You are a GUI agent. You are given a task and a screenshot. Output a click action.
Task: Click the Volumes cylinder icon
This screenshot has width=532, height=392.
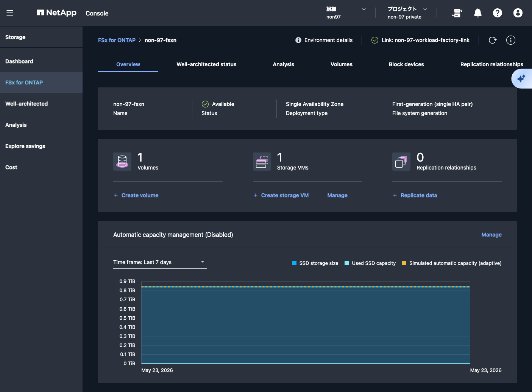[x=122, y=162]
